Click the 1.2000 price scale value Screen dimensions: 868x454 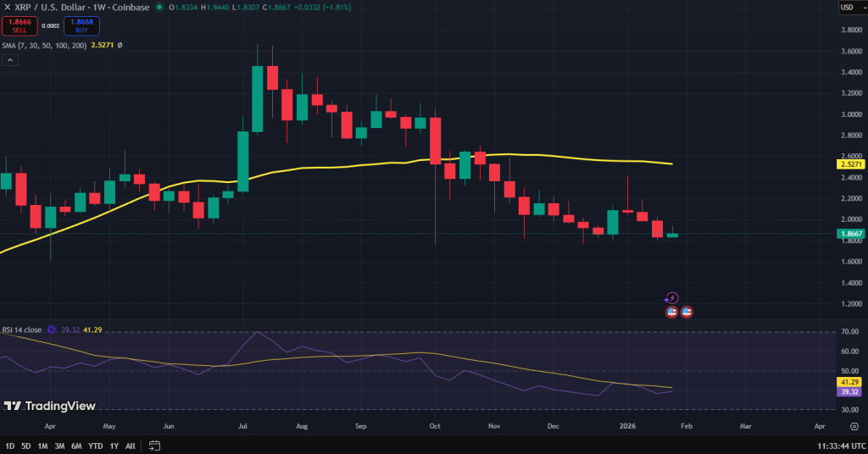tap(851, 304)
